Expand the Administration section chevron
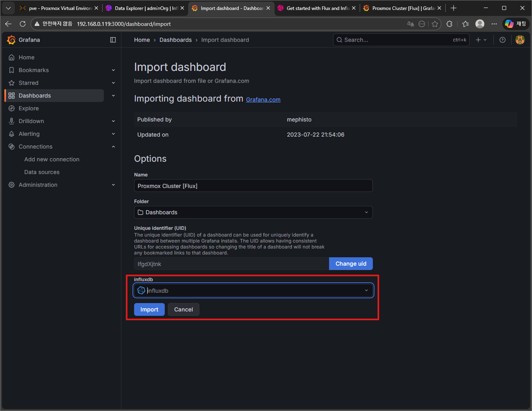This screenshot has width=532, height=411. click(x=113, y=185)
